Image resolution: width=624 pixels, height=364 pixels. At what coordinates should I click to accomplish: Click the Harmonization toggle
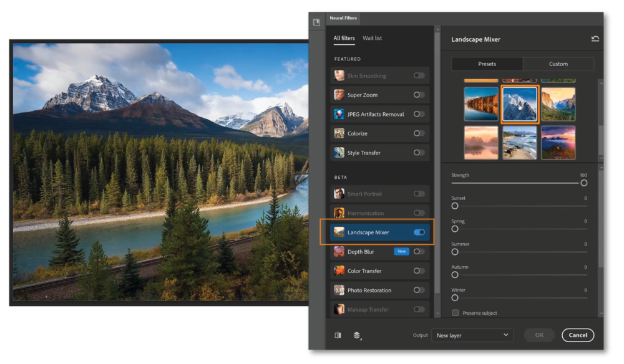(x=419, y=213)
